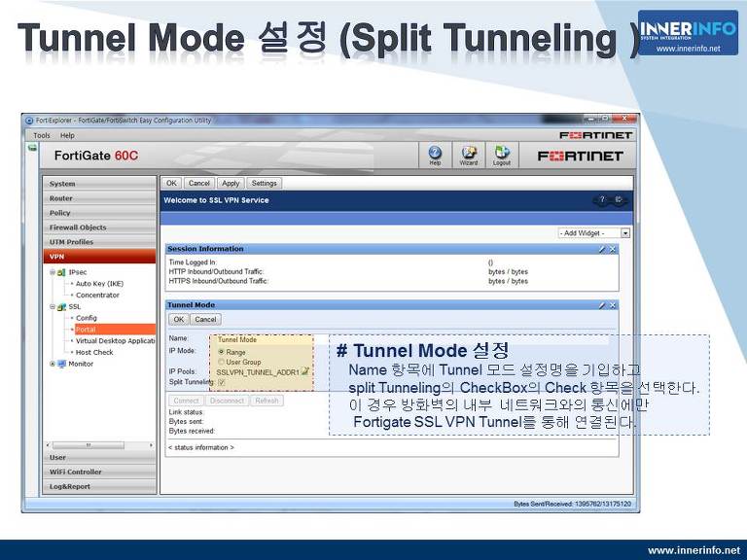The image size is (747, 560).
Task: Open the Firewall Objects section
Action: 78,227
